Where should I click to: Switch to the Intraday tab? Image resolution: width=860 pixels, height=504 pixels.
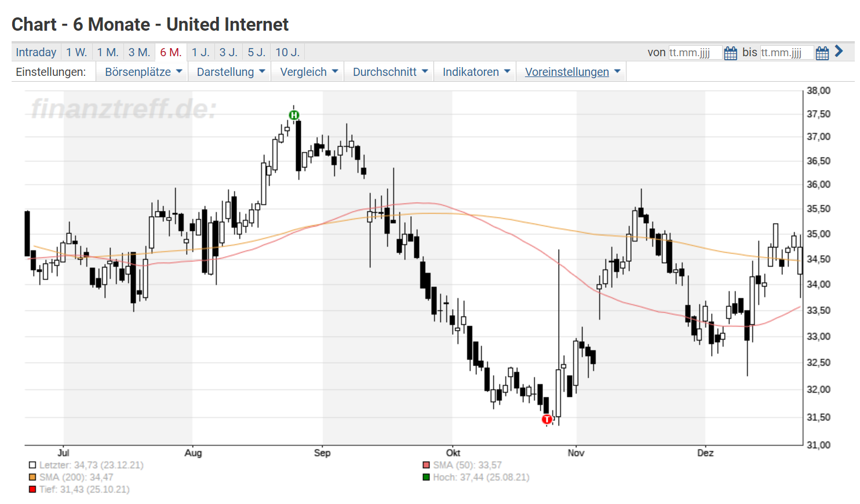(36, 52)
